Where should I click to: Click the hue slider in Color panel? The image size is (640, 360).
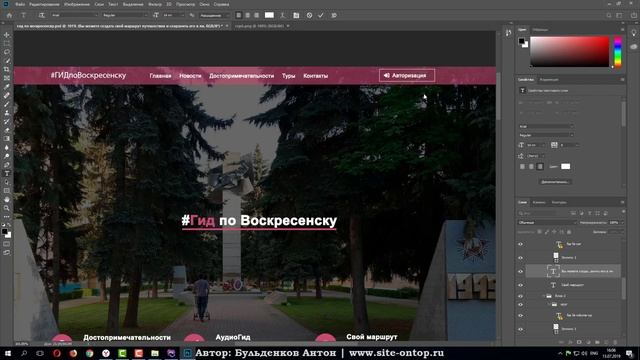[618, 51]
